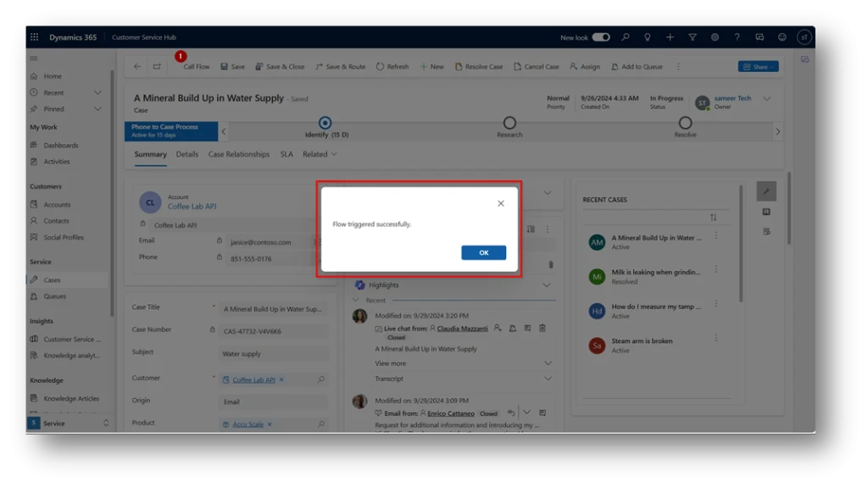
Task: Open the Share dropdown button
Action: pos(758,67)
